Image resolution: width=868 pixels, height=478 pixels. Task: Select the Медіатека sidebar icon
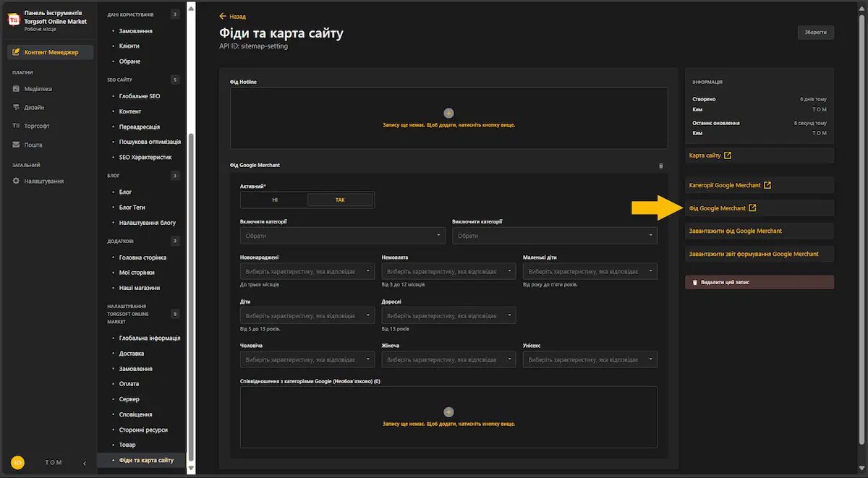coord(15,88)
